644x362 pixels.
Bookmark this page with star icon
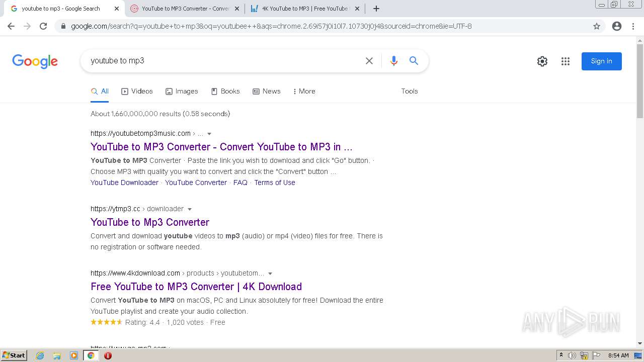[x=597, y=26]
